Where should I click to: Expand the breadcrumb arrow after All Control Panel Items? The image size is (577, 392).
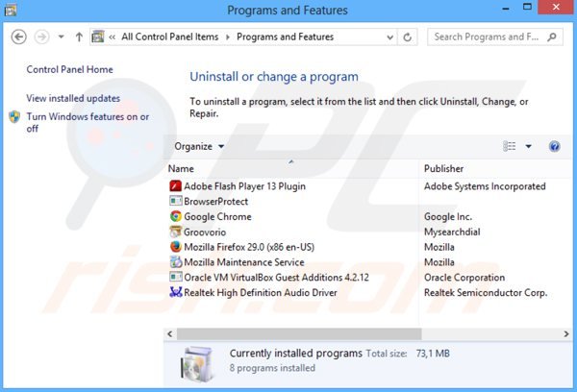coord(227,37)
